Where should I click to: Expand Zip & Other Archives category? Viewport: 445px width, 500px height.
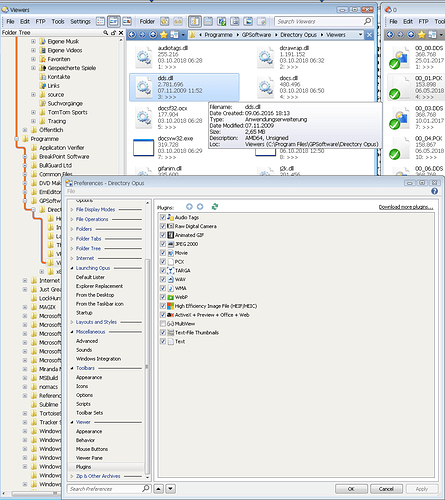point(72,476)
